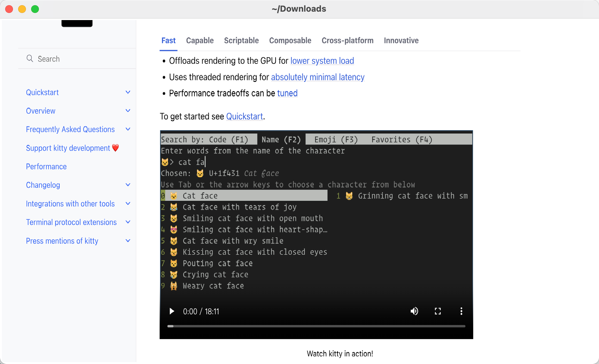The height and width of the screenshot is (364, 599).
Task: Switch to the Cross-platform tab
Action: (347, 40)
